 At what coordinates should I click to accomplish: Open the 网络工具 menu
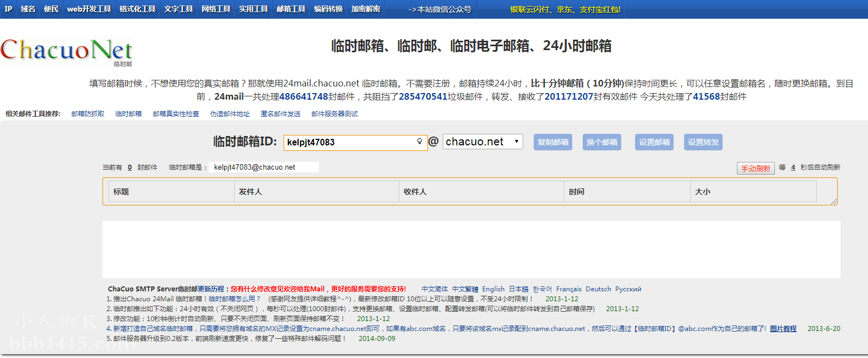pos(216,9)
